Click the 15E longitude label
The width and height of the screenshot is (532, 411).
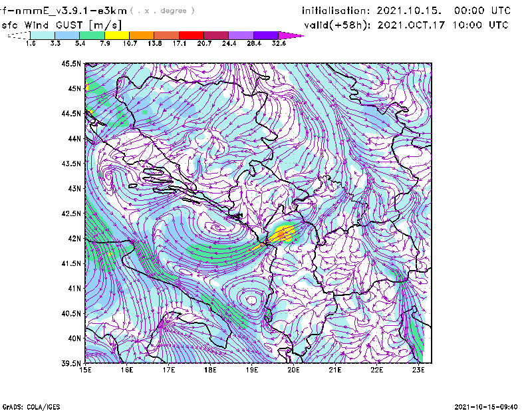coord(85,370)
